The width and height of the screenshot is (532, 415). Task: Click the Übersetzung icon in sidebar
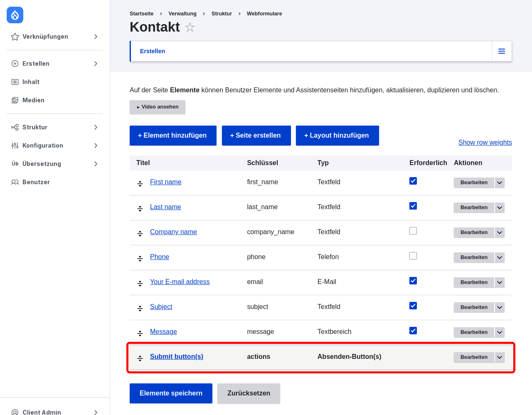pos(15,164)
